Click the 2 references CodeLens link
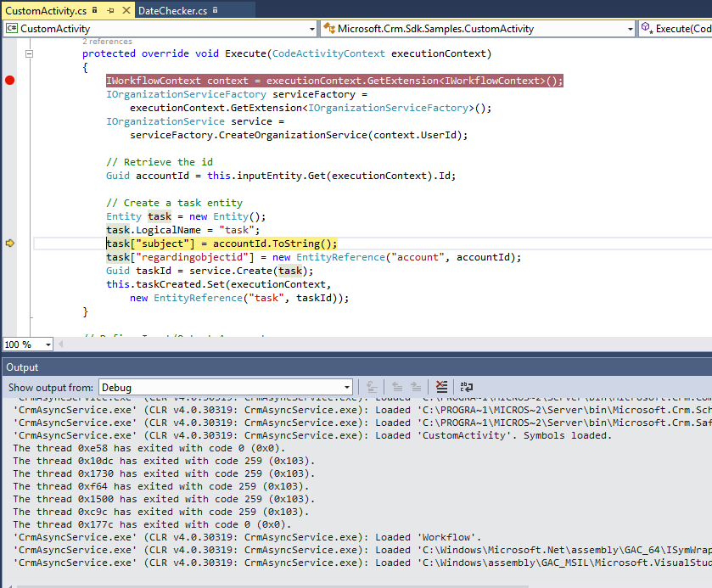 pos(107,42)
